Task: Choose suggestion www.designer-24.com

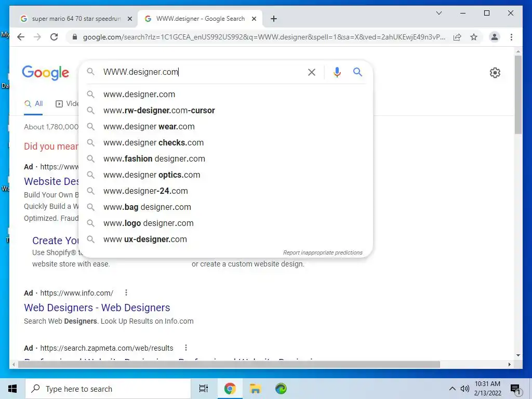Action: pyautogui.click(x=225, y=191)
